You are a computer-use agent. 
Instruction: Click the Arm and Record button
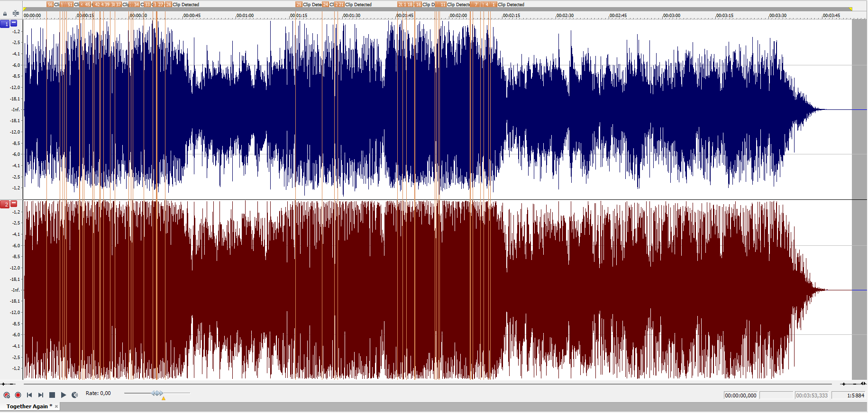(x=7, y=395)
